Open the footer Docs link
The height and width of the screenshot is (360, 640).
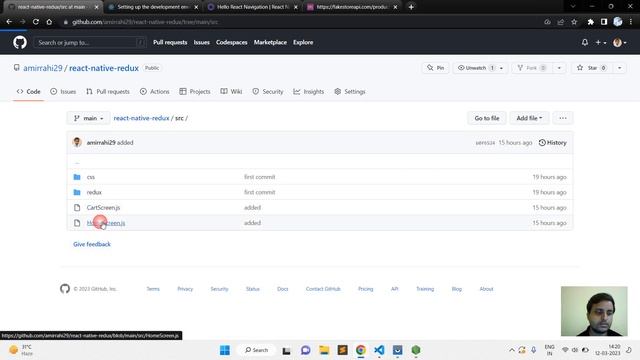tap(282, 289)
